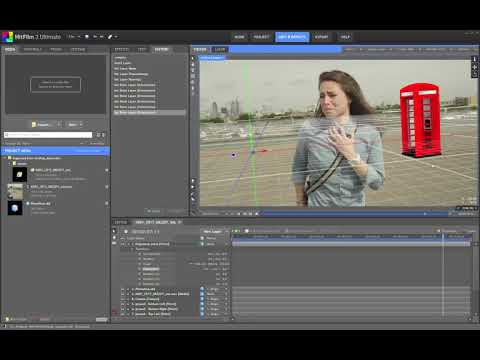Click the plus-shaped icon at viewer's upper right
Viewport: 480px width, 360px height.
tap(475, 67)
